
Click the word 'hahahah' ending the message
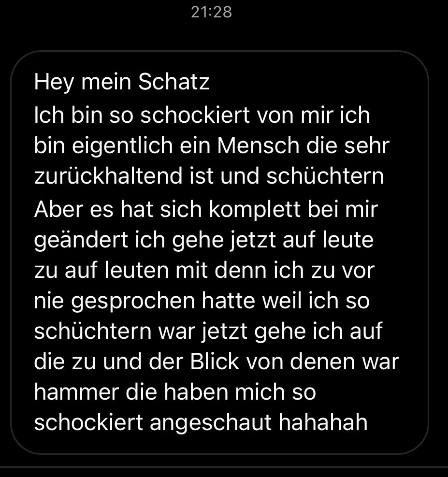pyautogui.click(x=323, y=422)
